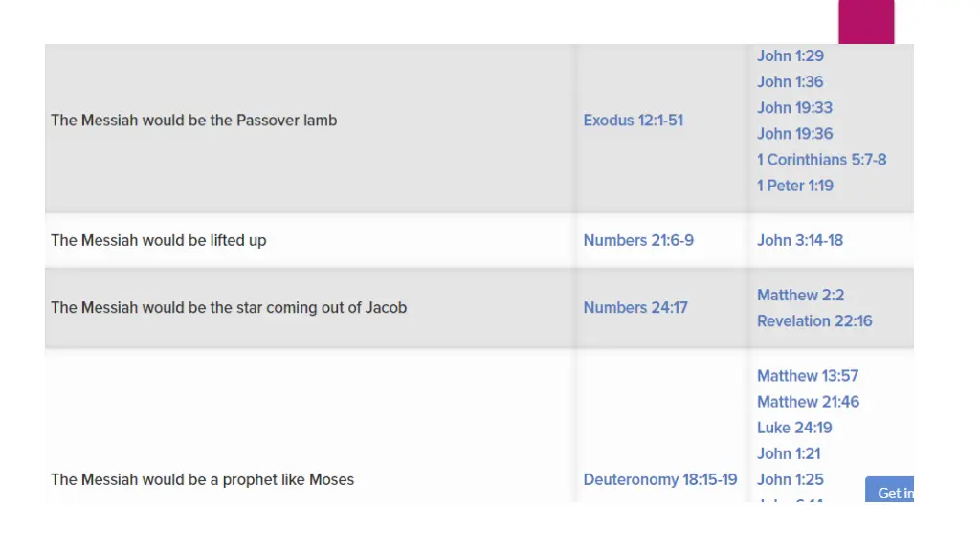Click the Matthew 21:46 link
The image size is (980, 551).
click(x=808, y=402)
